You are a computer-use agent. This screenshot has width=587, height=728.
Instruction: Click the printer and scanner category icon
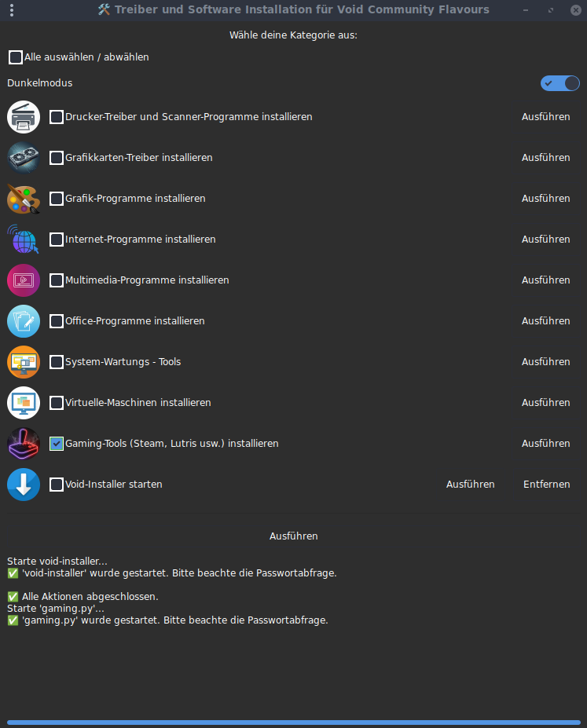pyautogui.click(x=24, y=117)
